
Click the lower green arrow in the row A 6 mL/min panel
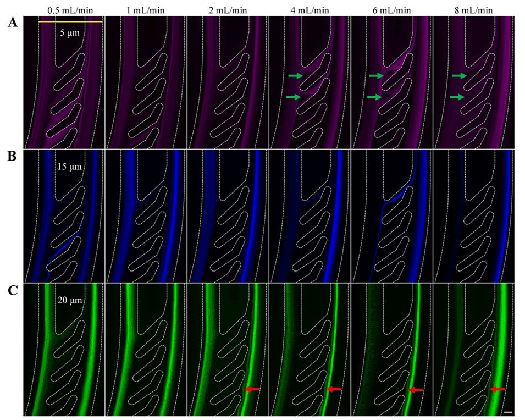pyautogui.click(x=376, y=97)
